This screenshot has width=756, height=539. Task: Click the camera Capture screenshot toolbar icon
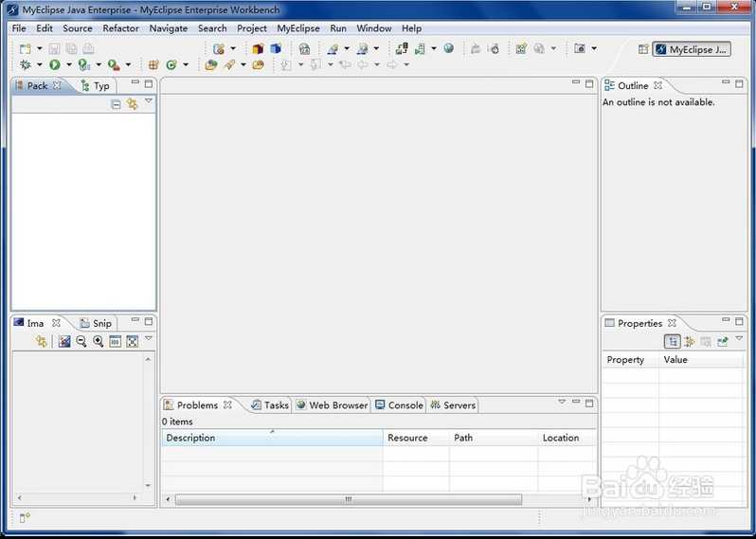(580, 48)
